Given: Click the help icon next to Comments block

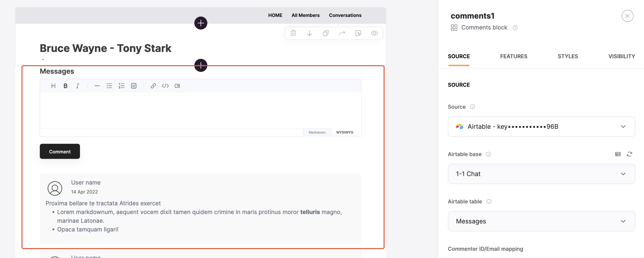Looking at the screenshot, I should coord(515,28).
